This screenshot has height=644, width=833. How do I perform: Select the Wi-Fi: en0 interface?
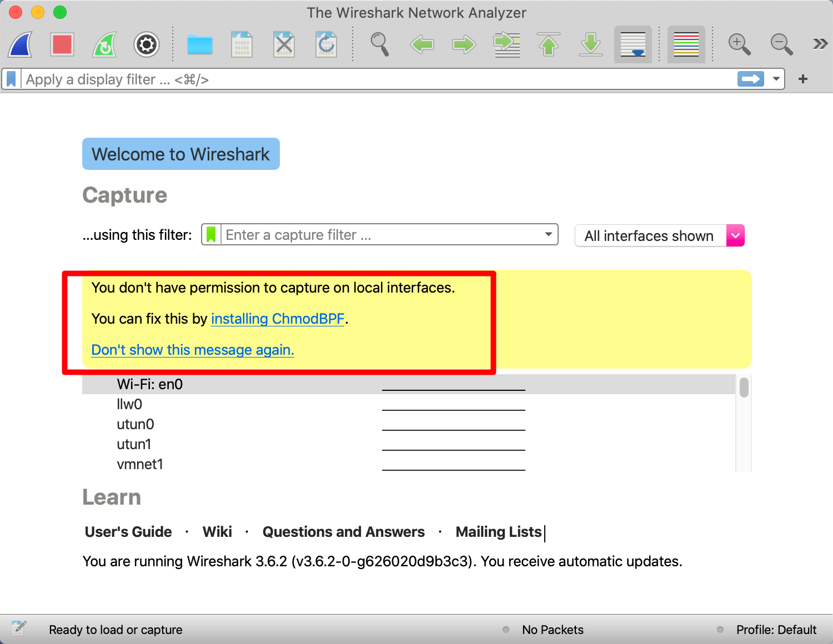click(409, 384)
